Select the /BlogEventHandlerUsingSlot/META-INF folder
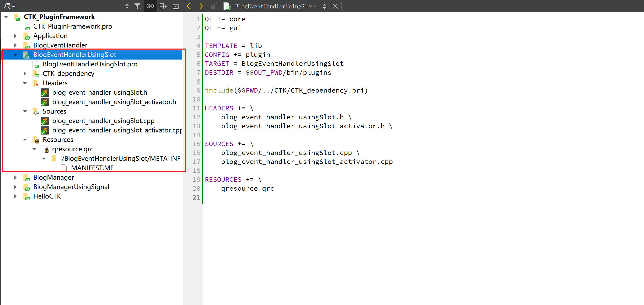The width and height of the screenshot is (644, 305). pos(121,159)
